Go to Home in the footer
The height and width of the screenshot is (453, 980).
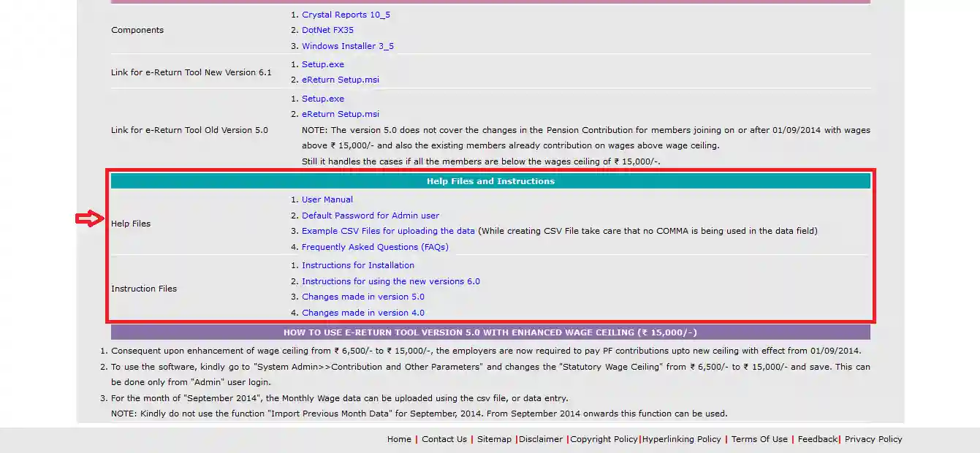tap(399, 439)
